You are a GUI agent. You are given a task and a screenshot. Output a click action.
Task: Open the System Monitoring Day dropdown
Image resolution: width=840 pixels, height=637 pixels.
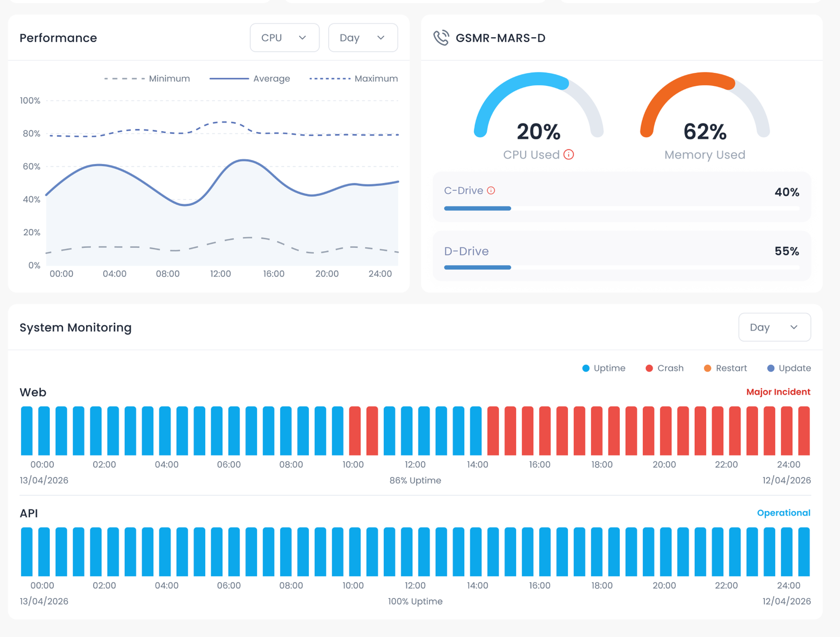774,327
